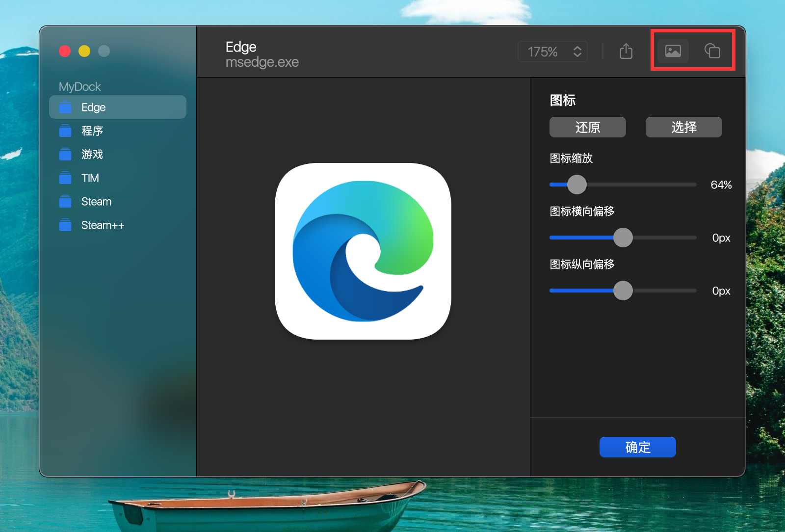This screenshot has height=532, width=785.
Task: Click the 图标纵向偏移 slider handle
Action: pos(623,291)
